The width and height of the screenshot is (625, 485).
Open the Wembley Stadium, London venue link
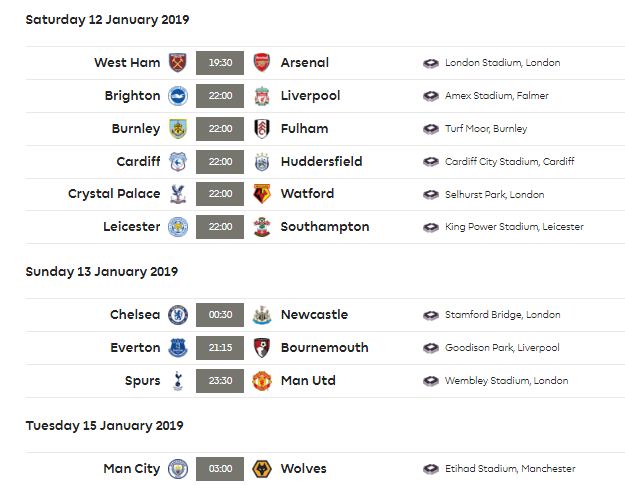point(507,381)
